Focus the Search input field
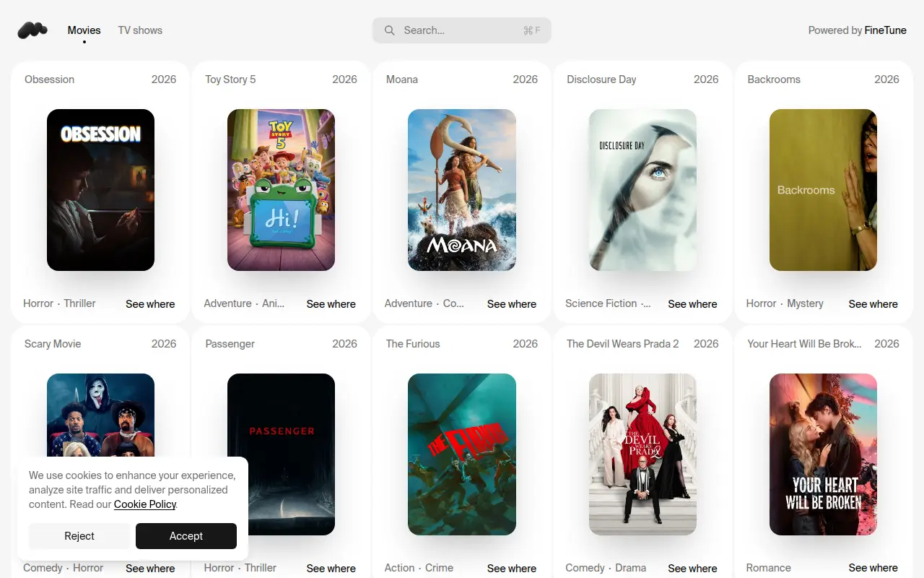 coord(462,30)
